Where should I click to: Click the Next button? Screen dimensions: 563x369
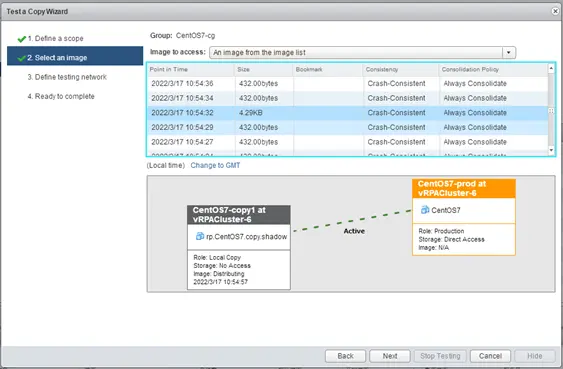point(390,356)
